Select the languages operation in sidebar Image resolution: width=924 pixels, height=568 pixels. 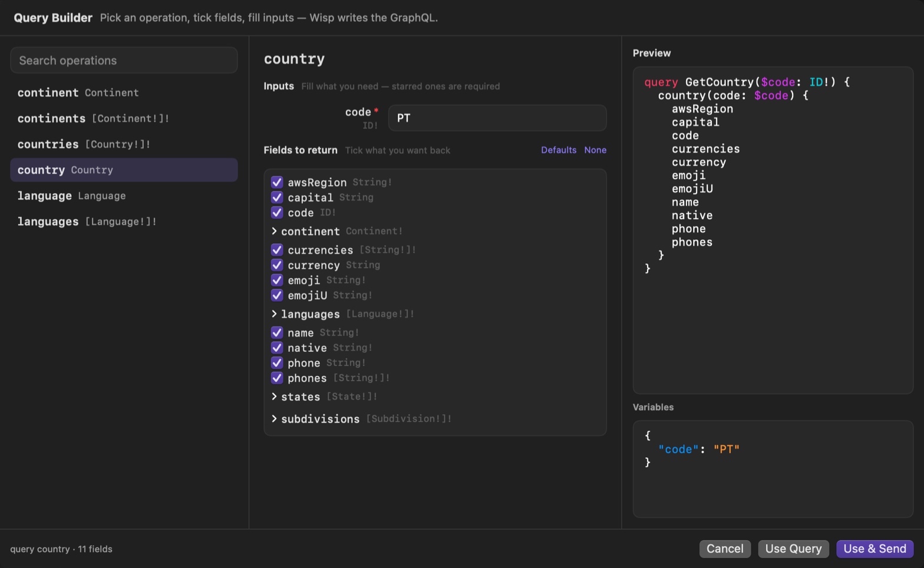tap(124, 222)
